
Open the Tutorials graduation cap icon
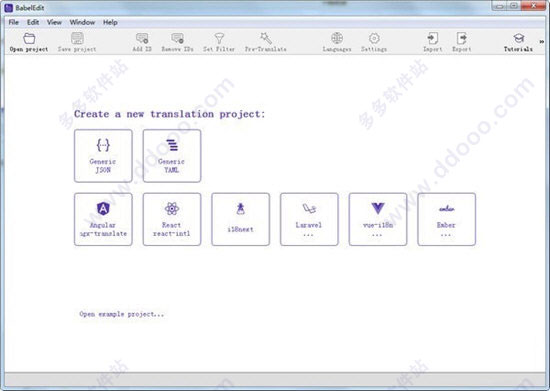pos(518,42)
